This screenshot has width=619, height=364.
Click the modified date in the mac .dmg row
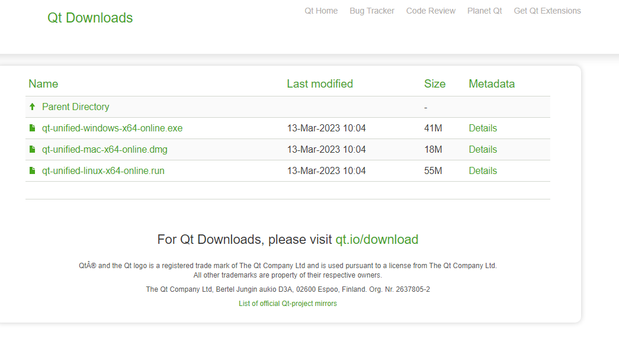point(326,150)
